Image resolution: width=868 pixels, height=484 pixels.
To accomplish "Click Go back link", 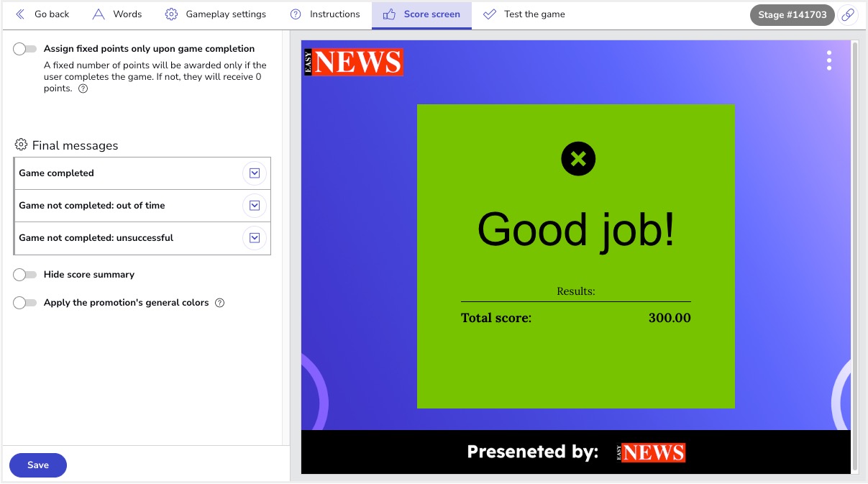I will (x=42, y=14).
